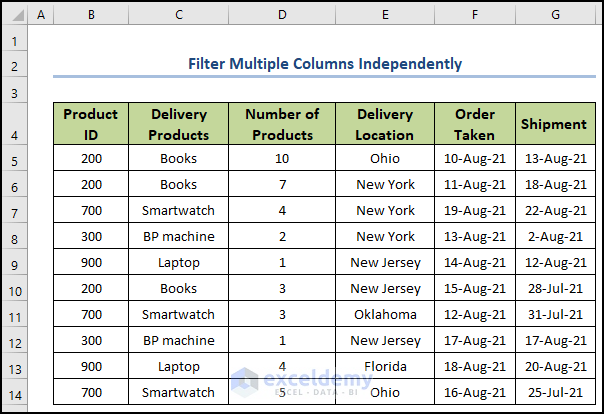The height and width of the screenshot is (414, 604).
Task: Select the '2-Aug-21' shipment cell
Action: [554, 236]
